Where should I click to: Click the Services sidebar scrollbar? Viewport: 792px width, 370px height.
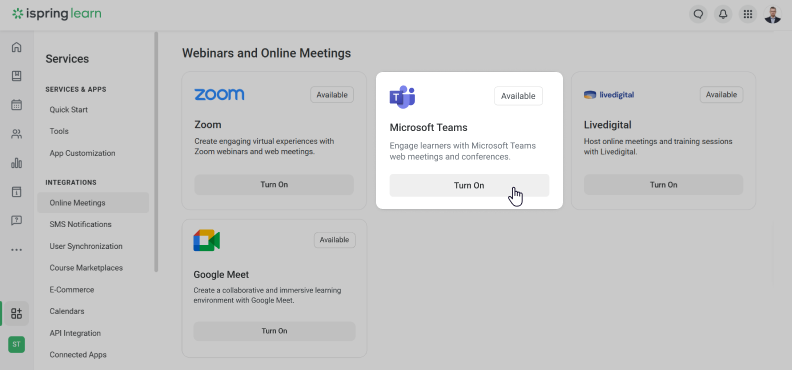(156, 151)
